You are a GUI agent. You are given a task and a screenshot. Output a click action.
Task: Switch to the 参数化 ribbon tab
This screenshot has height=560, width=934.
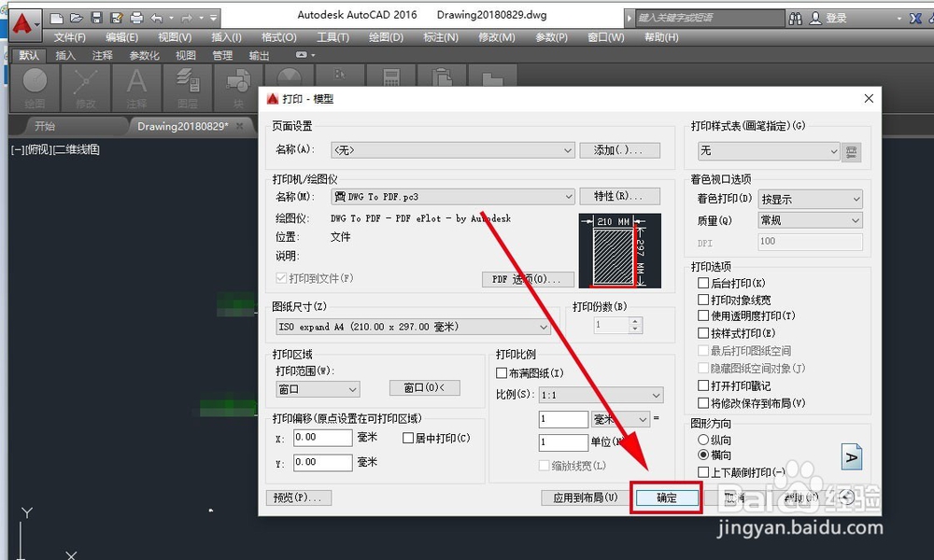click(144, 55)
